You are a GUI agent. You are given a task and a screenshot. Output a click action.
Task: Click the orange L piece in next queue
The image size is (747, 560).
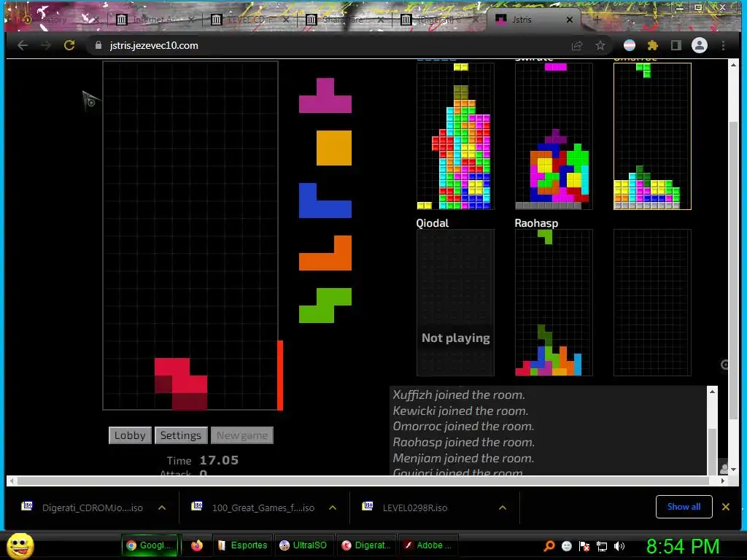[x=325, y=253]
